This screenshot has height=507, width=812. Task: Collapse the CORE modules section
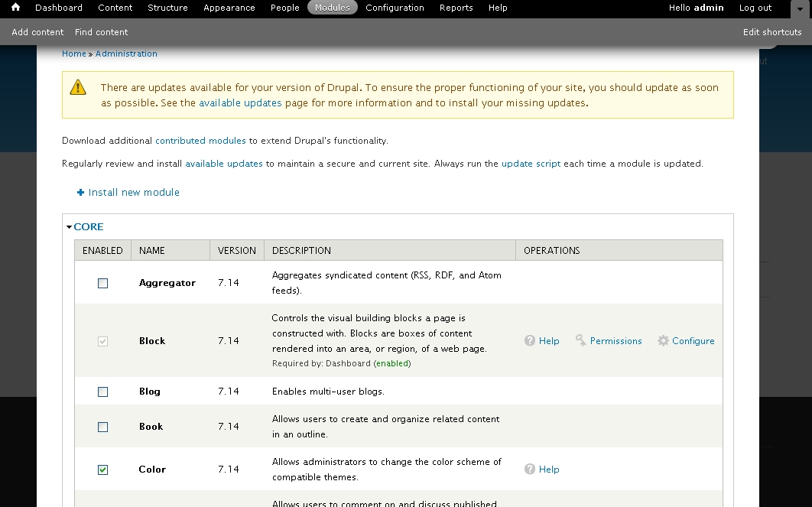(88, 227)
